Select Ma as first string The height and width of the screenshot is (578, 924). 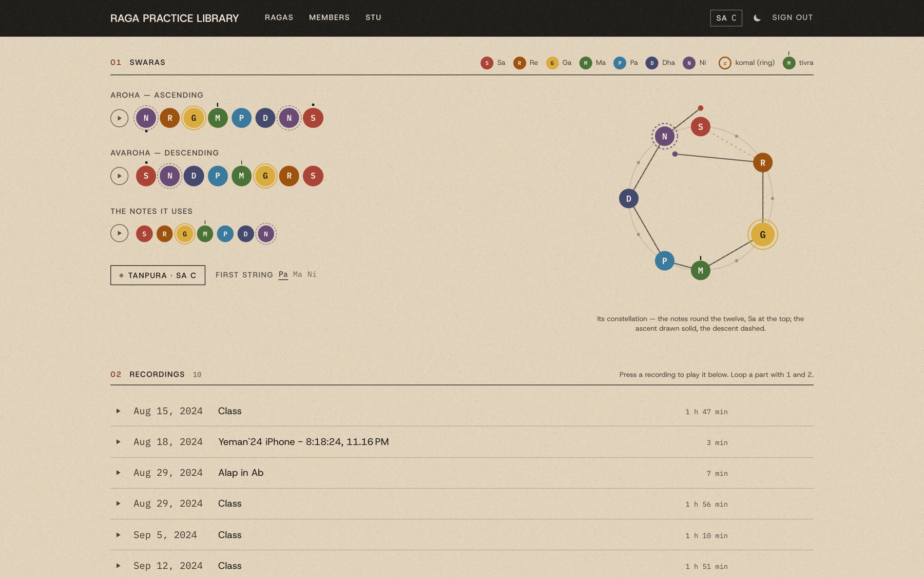click(297, 274)
